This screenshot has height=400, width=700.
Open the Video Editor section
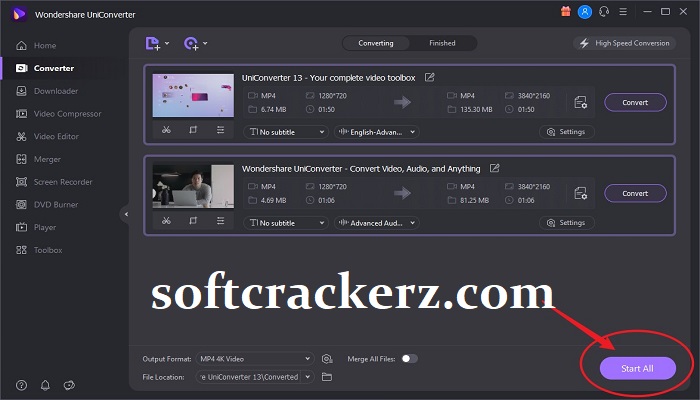[47, 137]
